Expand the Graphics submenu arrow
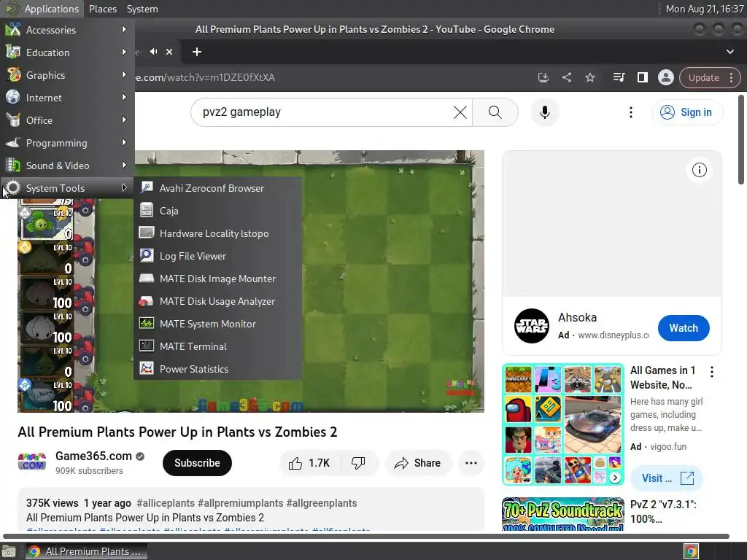 click(x=124, y=75)
